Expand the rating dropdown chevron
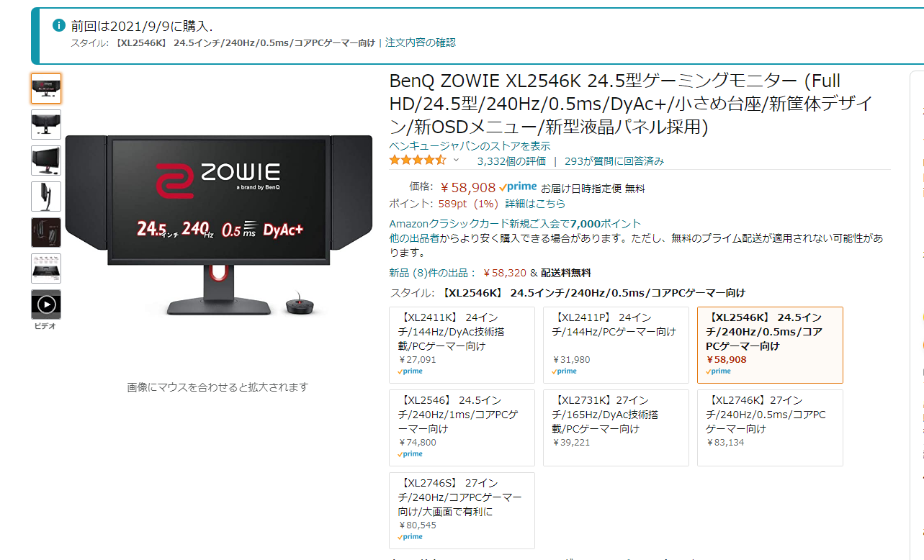 click(456, 160)
